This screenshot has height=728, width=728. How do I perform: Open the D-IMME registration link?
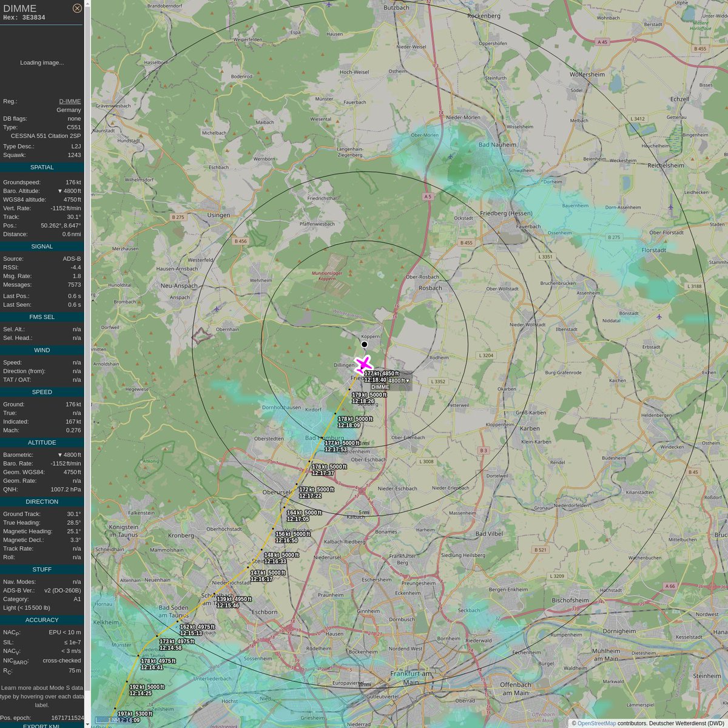click(x=69, y=101)
